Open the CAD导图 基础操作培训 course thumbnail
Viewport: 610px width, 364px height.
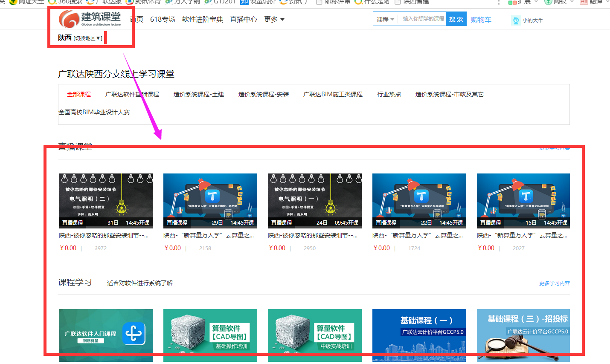click(x=210, y=335)
